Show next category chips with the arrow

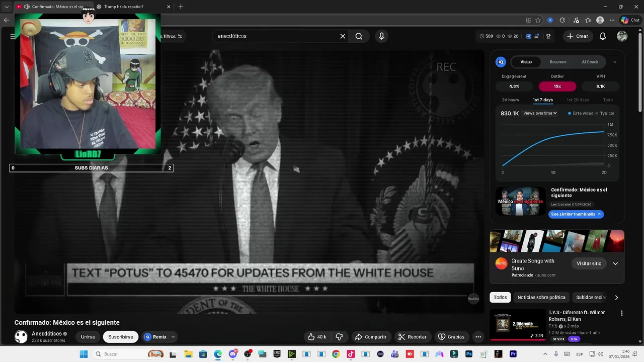click(x=616, y=298)
